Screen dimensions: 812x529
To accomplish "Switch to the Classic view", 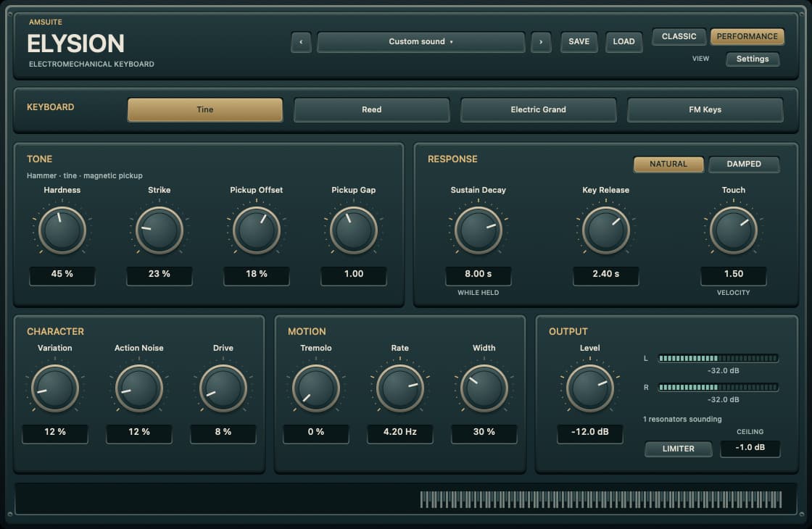I will coord(679,36).
